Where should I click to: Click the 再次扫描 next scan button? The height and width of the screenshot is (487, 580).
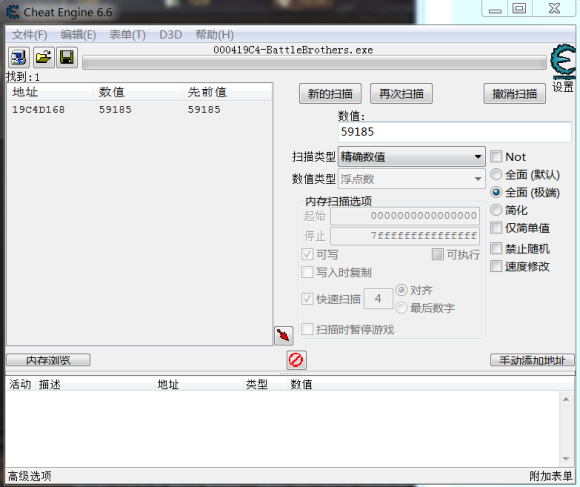[x=401, y=94]
